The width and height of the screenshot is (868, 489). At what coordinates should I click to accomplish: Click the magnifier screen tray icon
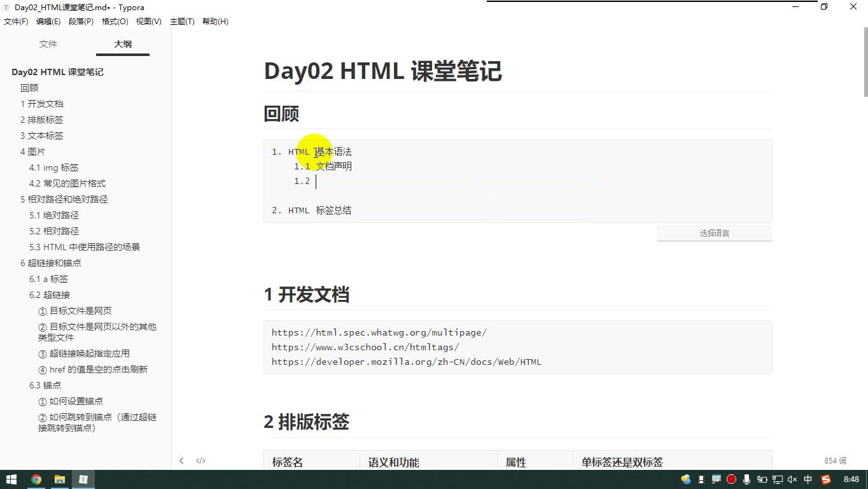tap(716, 479)
